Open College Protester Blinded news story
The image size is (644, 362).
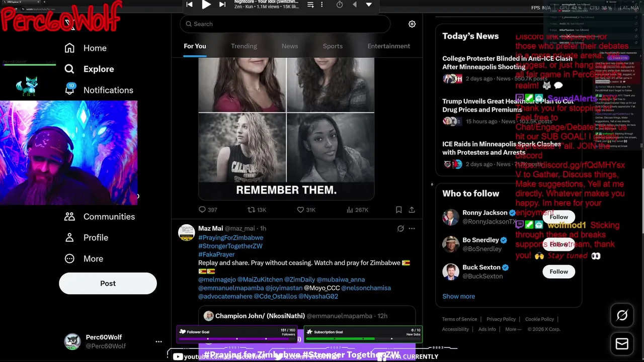click(x=507, y=63)
